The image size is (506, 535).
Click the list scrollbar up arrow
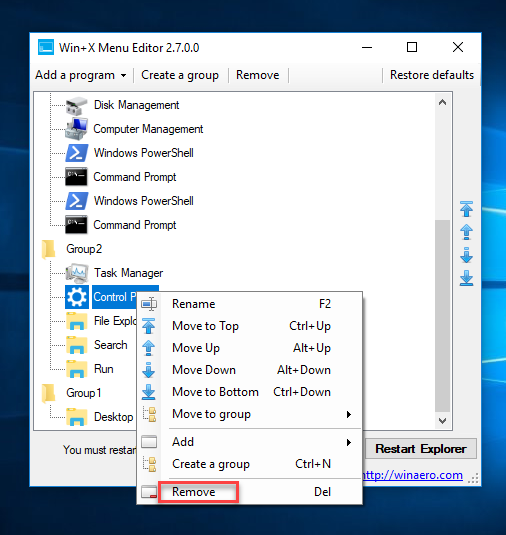(443, 102)
